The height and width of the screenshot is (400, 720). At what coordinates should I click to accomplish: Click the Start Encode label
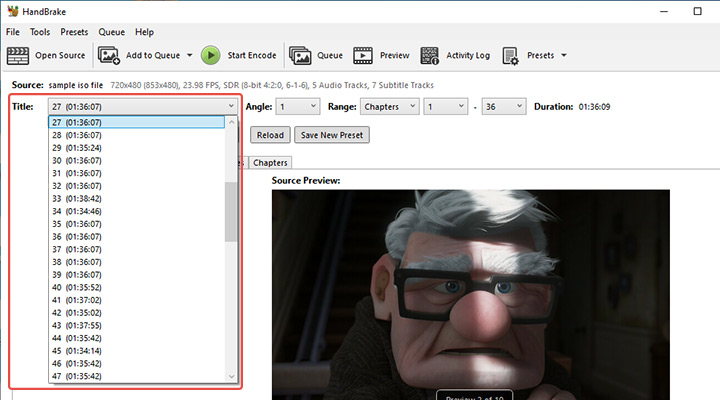click(252, 56)
